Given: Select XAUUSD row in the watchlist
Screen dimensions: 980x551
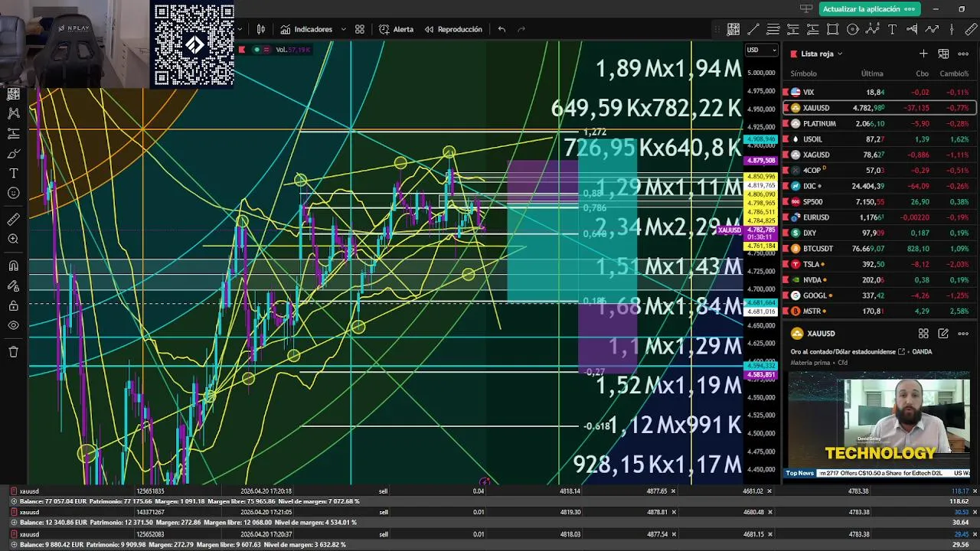Looking at the screenshot, I should tap(880, 108).
